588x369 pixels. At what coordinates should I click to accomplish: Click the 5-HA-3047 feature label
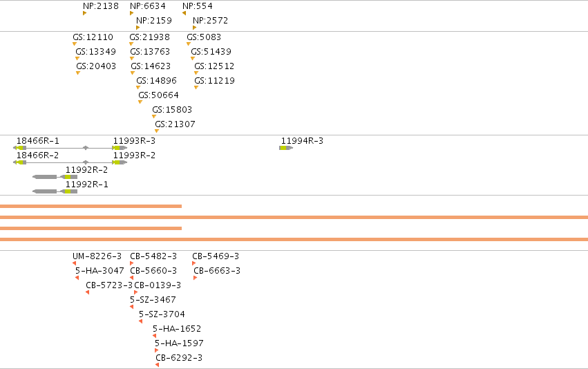(99, 271)
